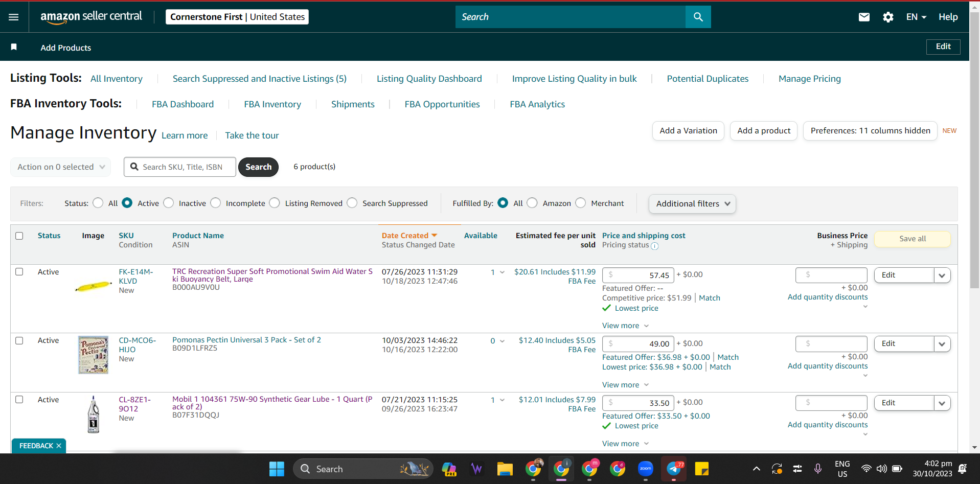Open Manage Pricing

pyautogui.click(x=810, y=79)
